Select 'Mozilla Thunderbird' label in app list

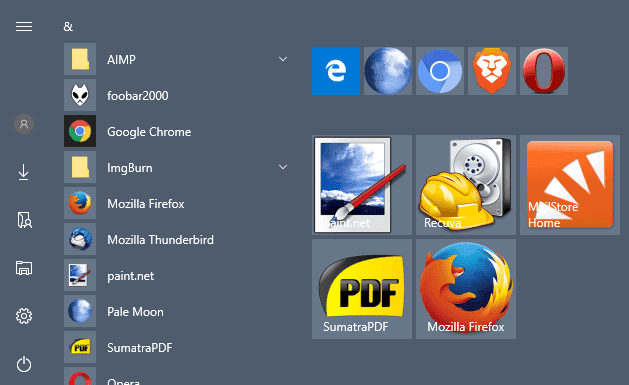pyautogui.click(x=160, y=240)
